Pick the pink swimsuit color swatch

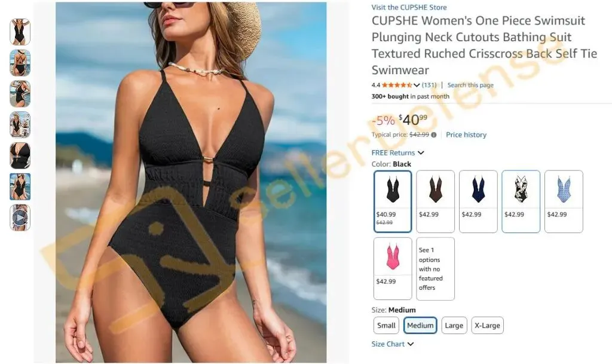point(393,268)
